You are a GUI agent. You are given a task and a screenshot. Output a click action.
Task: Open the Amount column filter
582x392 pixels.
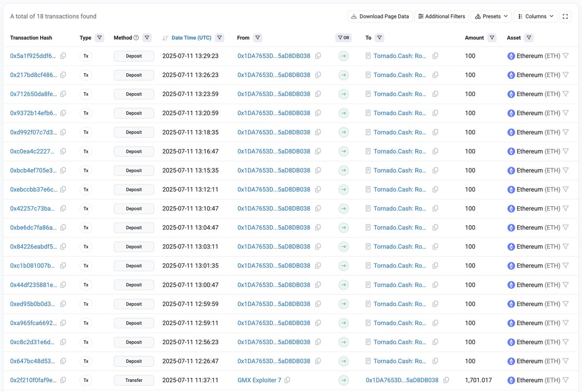[x=492, y=38]
